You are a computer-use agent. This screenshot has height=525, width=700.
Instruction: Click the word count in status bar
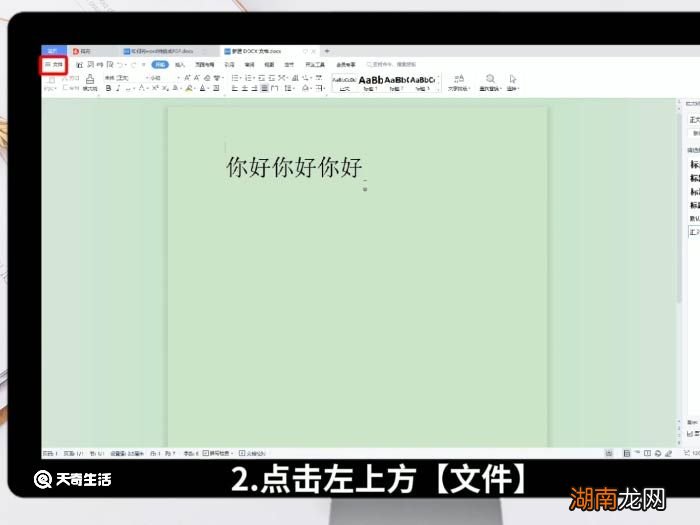tap(191, 453)
